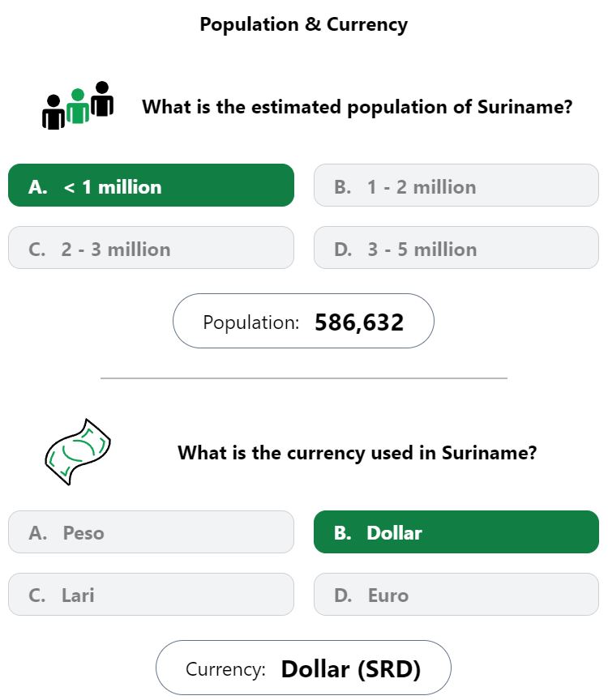
Task: Click the green banknote currency icon
Action: (78, 452)
